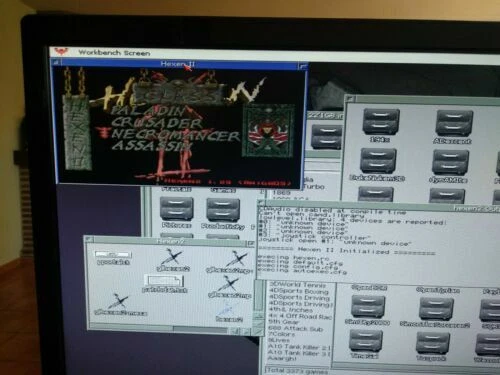Open the faded hexen2 icon at bottom right
This screenshot has width=500, height=375.
pyautogui.click(x=229, y=312)
